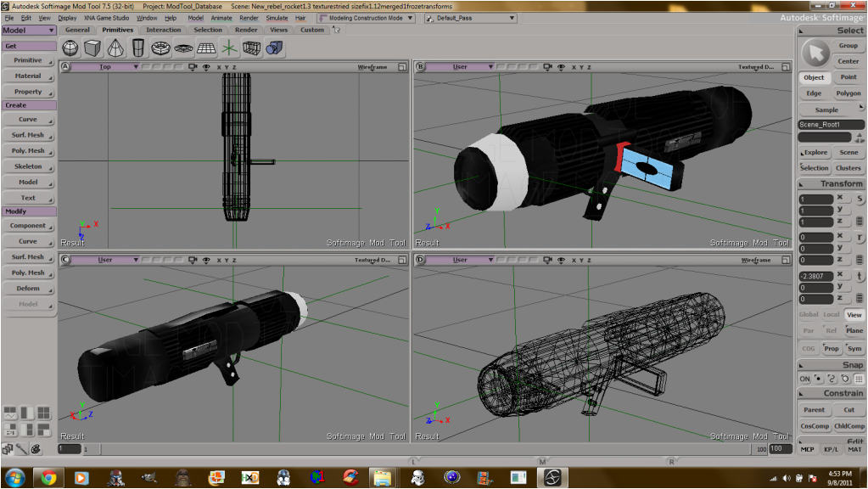Click translate t icon in Transform panel
The height and width of the screenshot is (489, 868).
[x=860, y=276]
